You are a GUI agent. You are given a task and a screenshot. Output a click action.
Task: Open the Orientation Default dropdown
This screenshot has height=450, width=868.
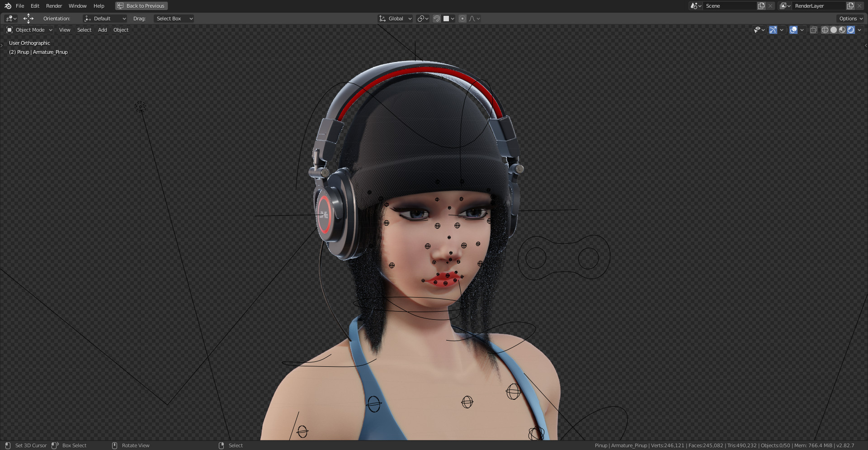(105, 19)
